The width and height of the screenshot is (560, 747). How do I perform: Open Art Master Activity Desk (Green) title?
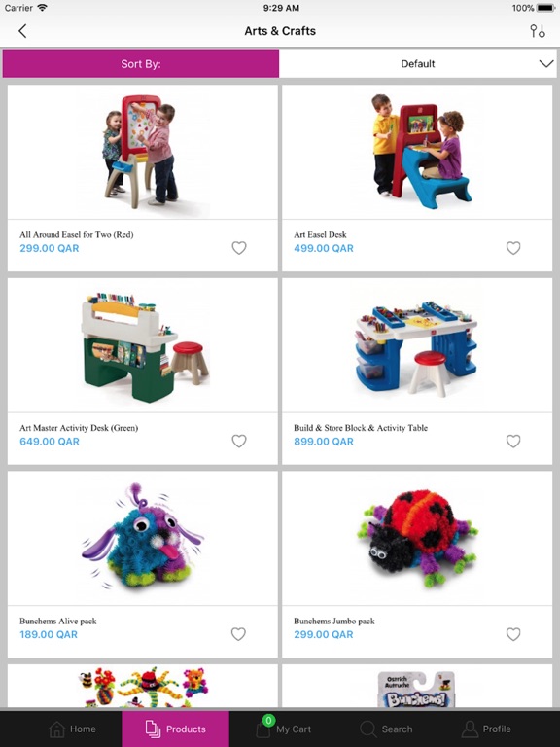(x=79, y=428)
